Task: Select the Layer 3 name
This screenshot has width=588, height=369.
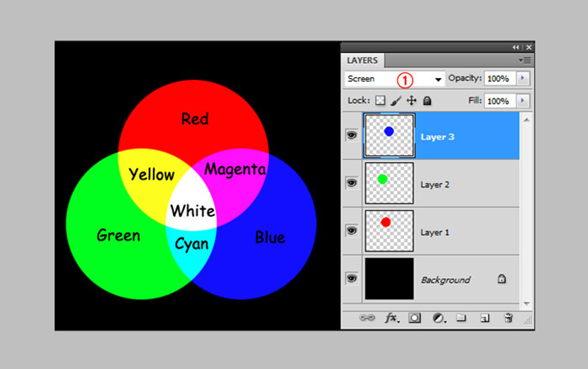Action: click(437, 137)
